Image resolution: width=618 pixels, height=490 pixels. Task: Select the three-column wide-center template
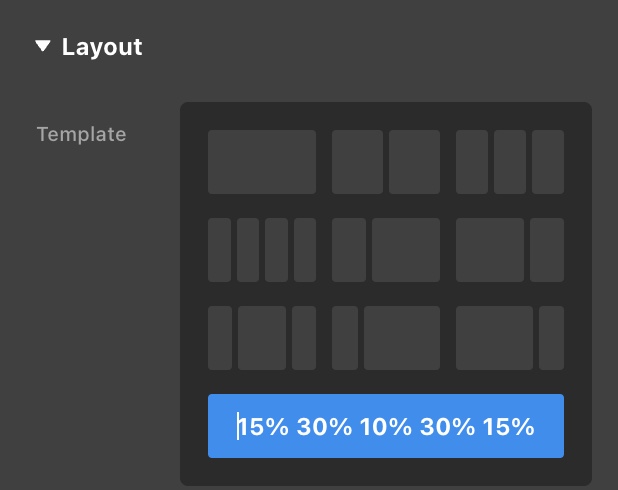(262, 338)
